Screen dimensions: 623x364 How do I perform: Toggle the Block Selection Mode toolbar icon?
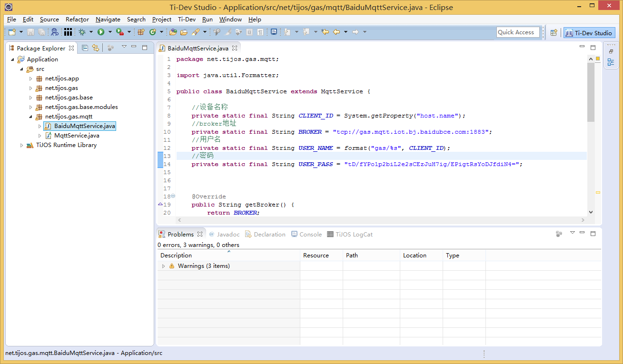pos(249,32)
